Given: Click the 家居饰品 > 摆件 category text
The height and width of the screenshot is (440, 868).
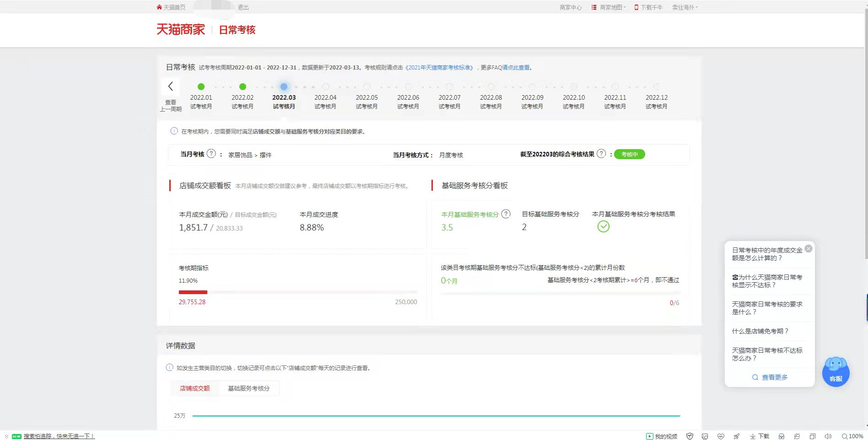Looking at the screenshot, I should 250,155.
